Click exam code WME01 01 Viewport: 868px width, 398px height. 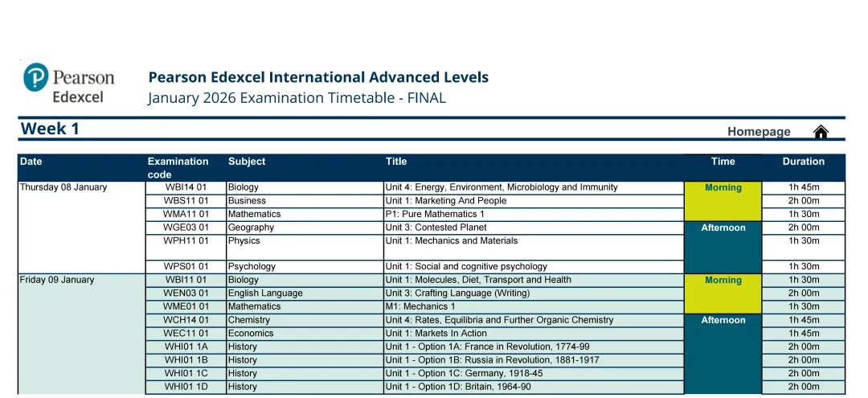(186, 306)
